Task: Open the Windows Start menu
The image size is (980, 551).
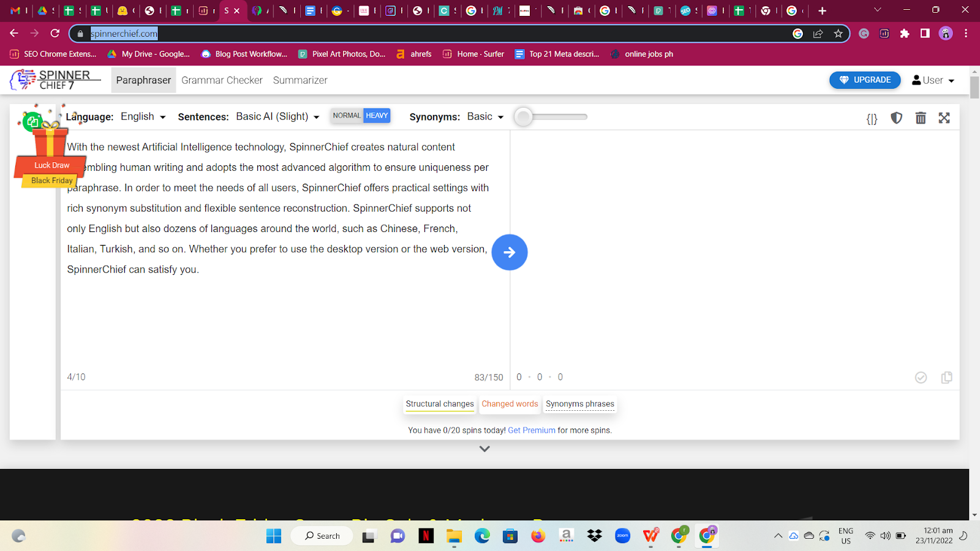Action: point(274,536)
